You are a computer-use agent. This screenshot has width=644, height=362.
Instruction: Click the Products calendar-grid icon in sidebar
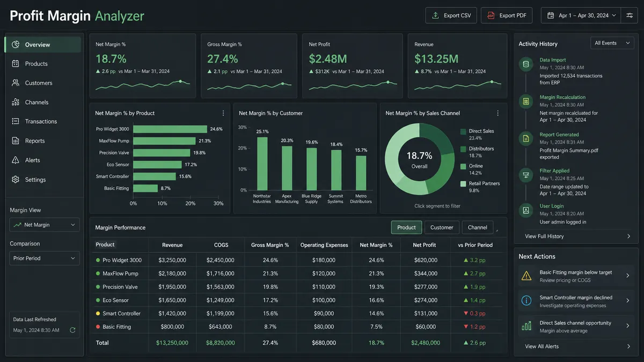[x=16, y=63]
